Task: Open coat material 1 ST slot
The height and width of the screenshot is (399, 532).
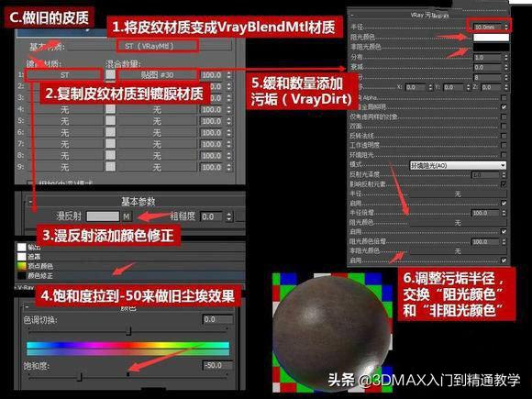Action: click(64, 75)
